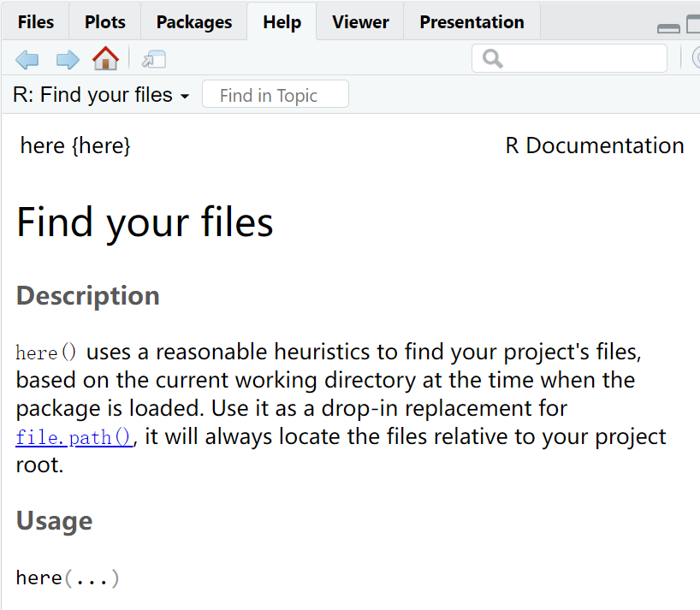This screenshot has height=610, width=700.
Task: Open the Packages tab
Action: (194, 22)
